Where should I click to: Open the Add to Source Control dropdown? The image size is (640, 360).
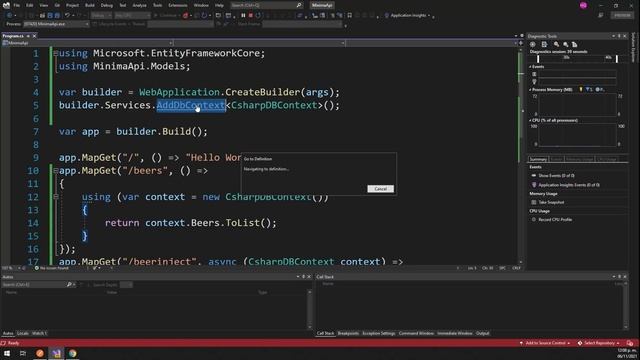tap(545, 343)
